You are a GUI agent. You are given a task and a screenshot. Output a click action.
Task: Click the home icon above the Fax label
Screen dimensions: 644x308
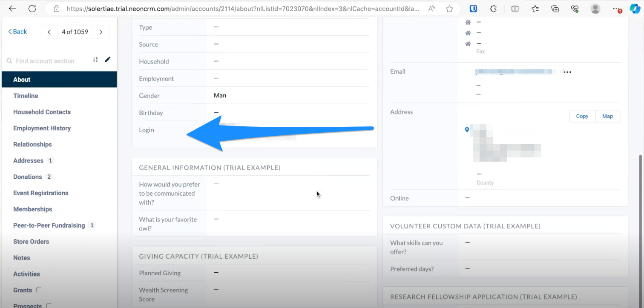pyautogui.click(x=468, y=43)
